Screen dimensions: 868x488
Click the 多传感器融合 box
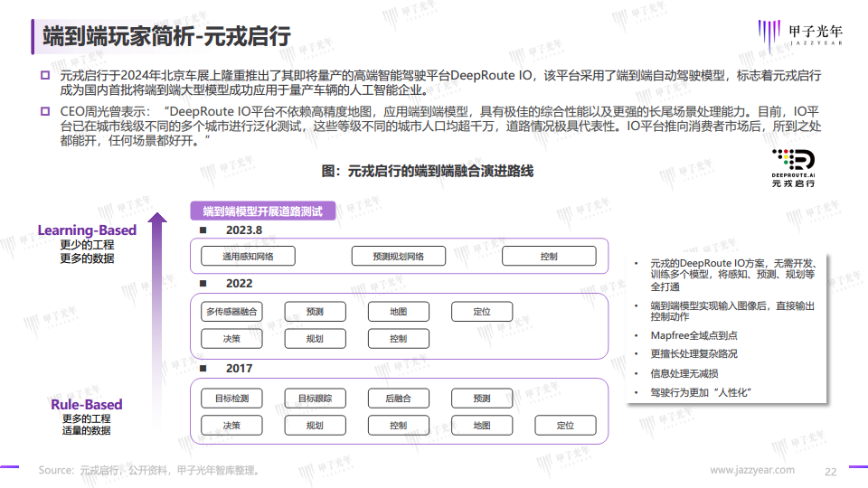[x=232, y=312]
